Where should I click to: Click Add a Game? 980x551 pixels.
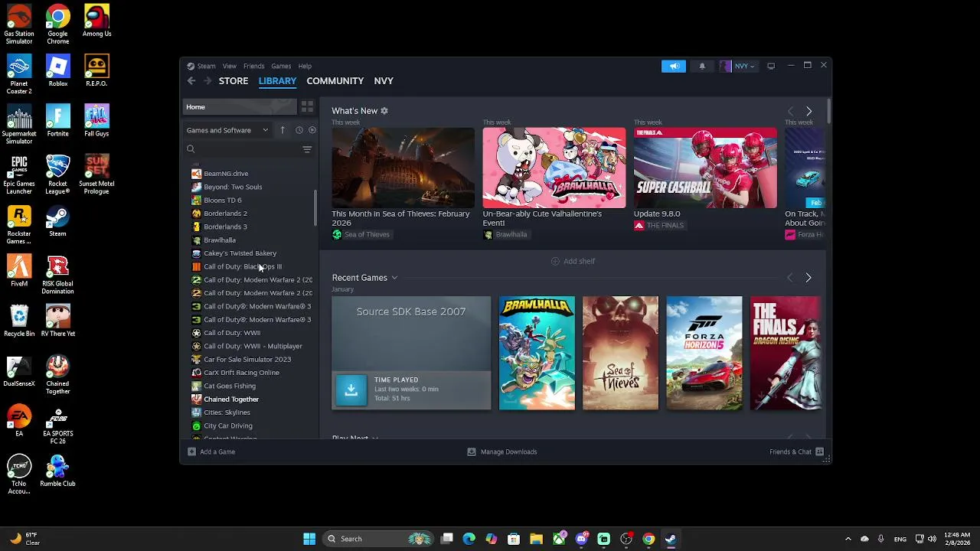click(211, 452)
